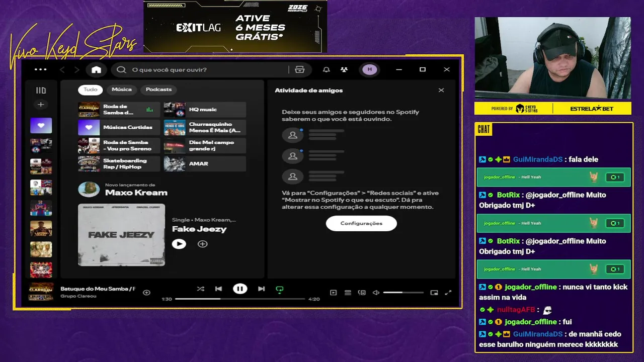Close the Atividade de amigos panel
This screenshot has height=362, width=644.
tap(441, 90)
